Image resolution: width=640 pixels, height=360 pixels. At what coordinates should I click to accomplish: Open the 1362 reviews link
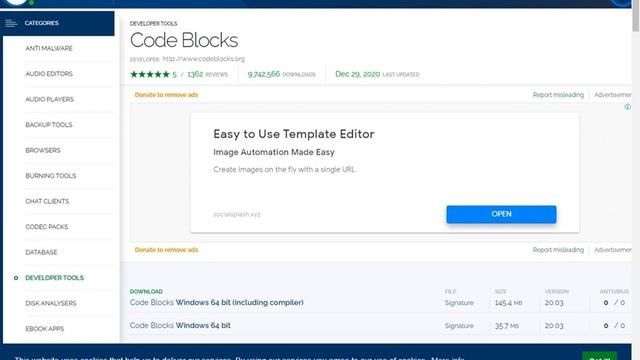click(x=207, y=74)
